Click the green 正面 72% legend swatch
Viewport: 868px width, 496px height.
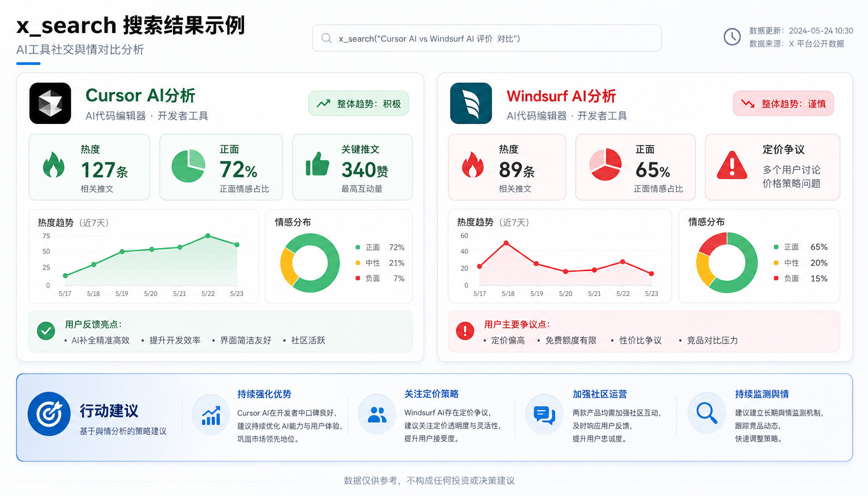click(x=358, y=248)
